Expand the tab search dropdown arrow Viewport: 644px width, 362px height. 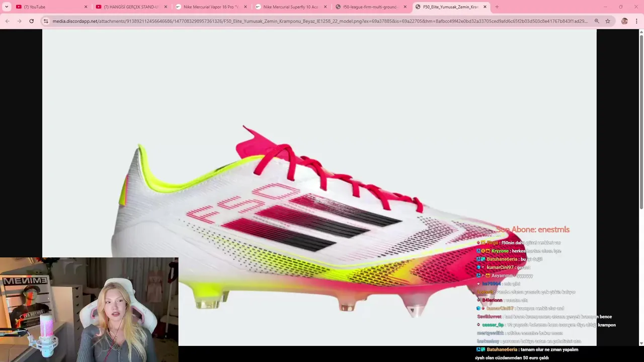[7, 7]
